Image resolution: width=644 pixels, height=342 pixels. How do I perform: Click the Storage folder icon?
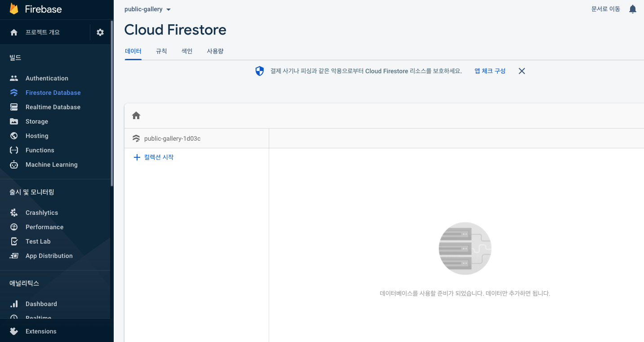[14, 121]
